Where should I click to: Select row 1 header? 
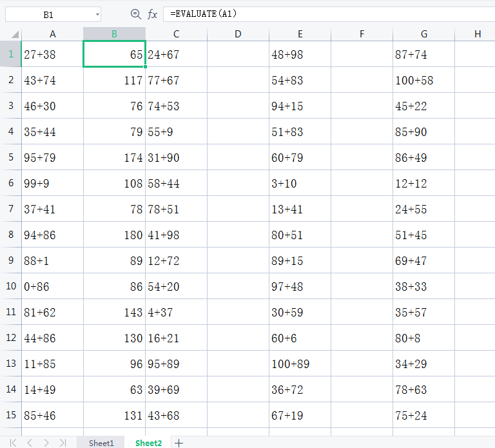coord(11,54)
